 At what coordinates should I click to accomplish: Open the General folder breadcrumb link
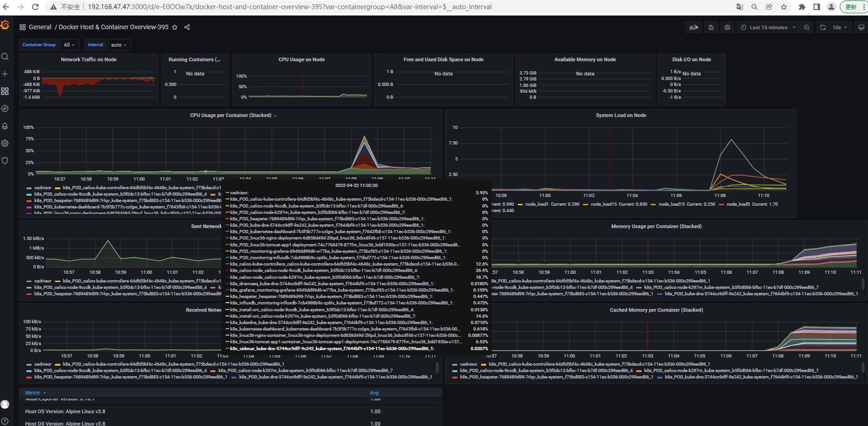(x=40, y=27)
